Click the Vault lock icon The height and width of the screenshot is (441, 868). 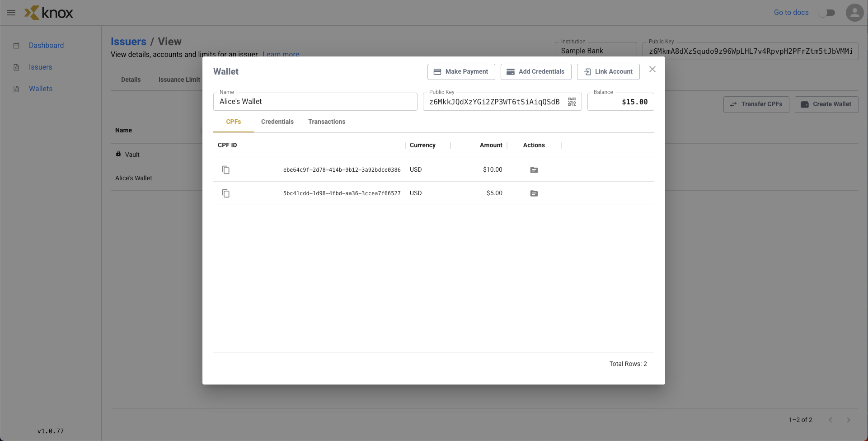[x=118, y=154]
